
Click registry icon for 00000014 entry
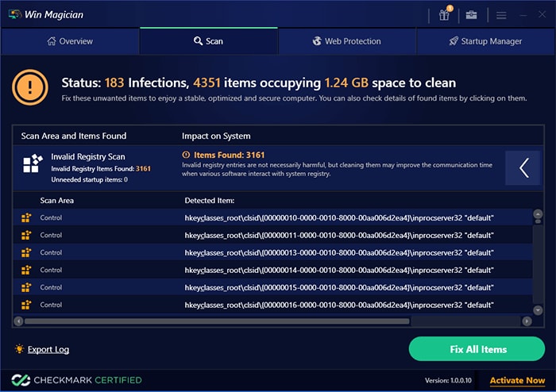26,270
